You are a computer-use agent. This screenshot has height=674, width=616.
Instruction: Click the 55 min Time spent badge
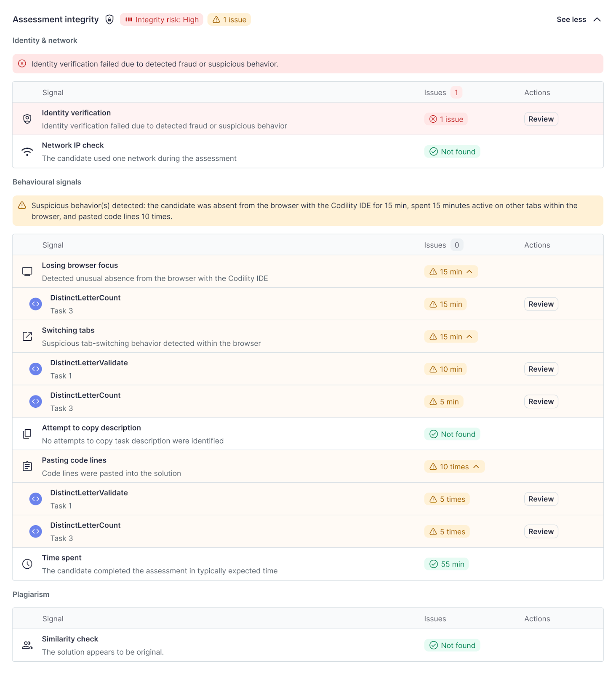coord(446,564)
